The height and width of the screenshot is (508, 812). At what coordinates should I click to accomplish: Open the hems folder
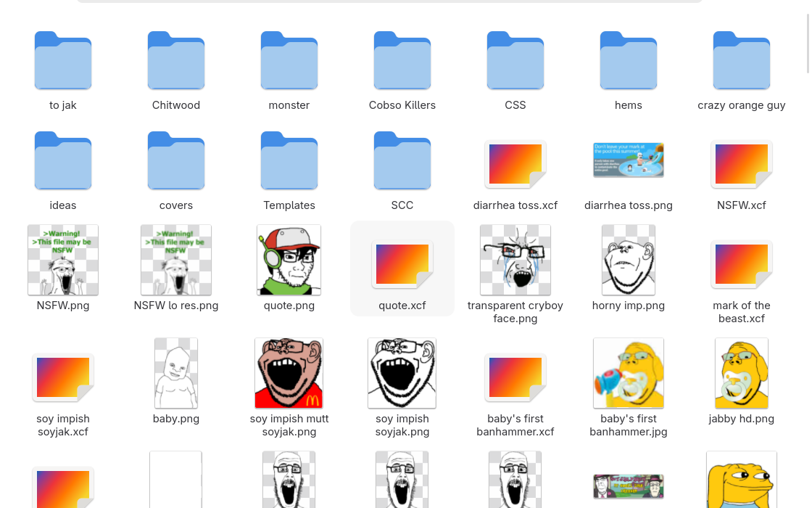(629, 61)
